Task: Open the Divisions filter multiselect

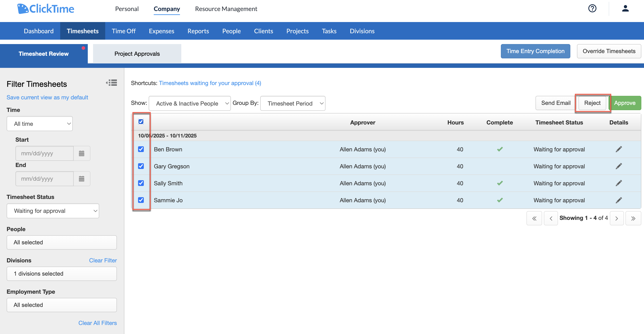Action: click(x=62, y=274)
